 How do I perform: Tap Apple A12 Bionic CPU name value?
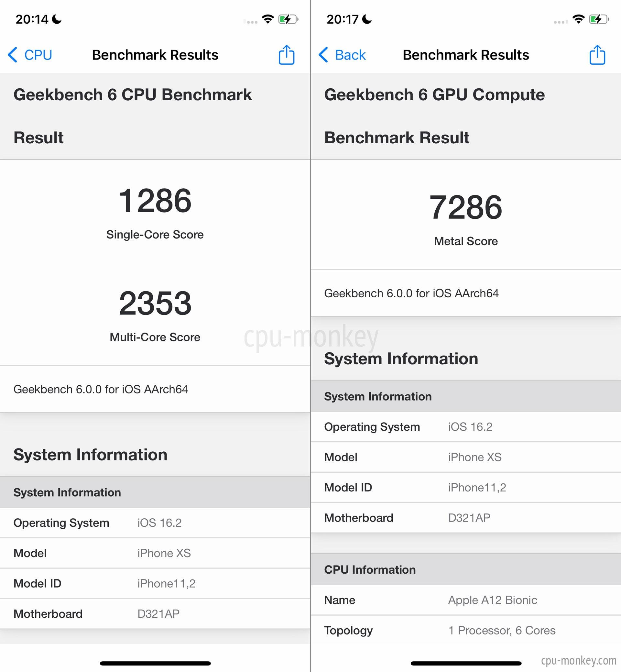point(493,600)
